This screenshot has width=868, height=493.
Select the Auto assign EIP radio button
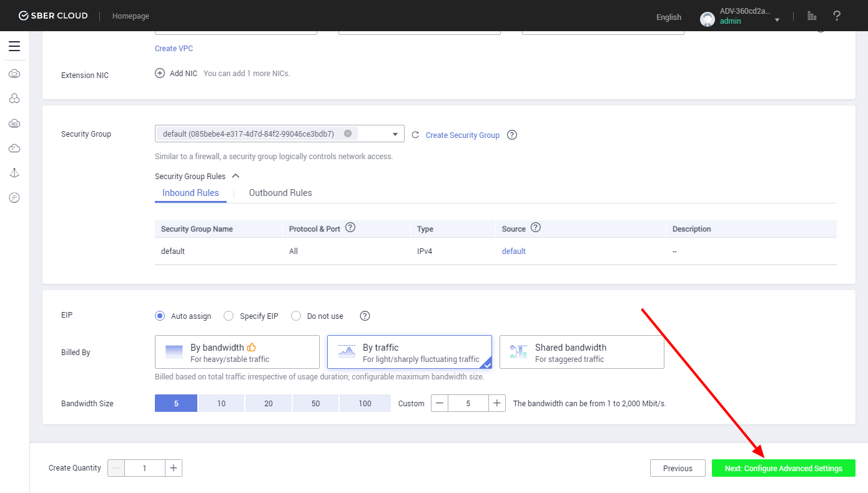pyautogui.click(x=160, y=316)
